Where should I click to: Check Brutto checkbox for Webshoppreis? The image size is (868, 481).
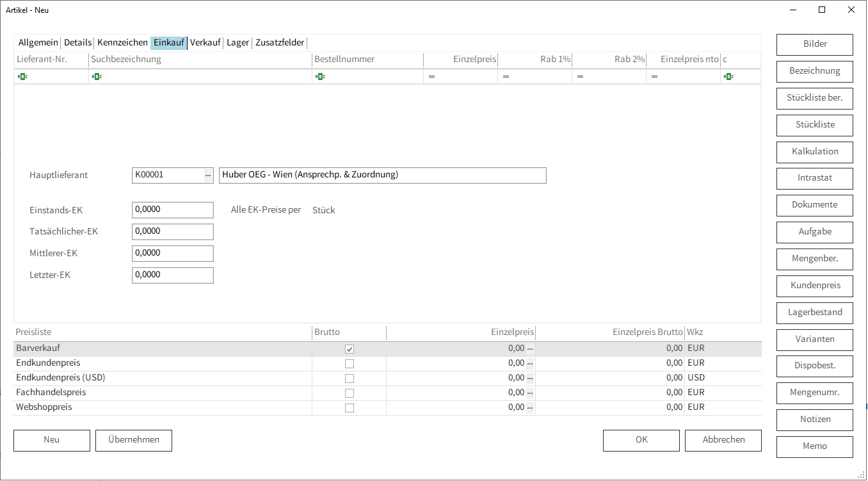tap(350, 408)
